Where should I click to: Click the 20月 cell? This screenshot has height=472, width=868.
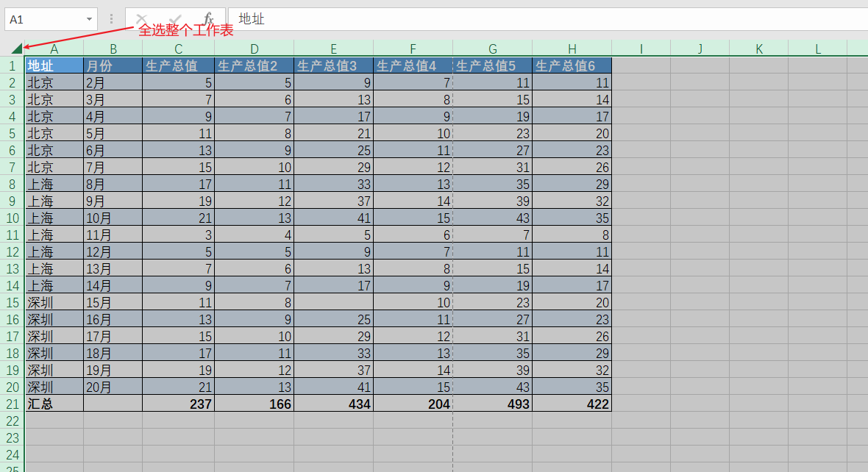click(x=113, y=387)
